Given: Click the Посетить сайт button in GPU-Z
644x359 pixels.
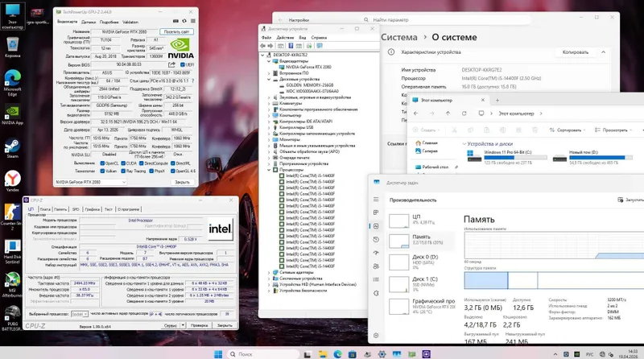Looking at the screenshot, I should tap(176, 31).
